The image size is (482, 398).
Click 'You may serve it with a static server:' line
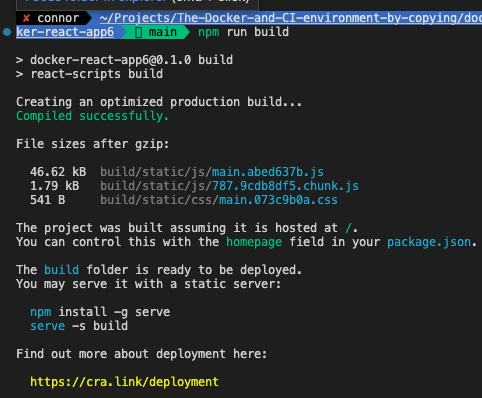(x=149, y=284)
